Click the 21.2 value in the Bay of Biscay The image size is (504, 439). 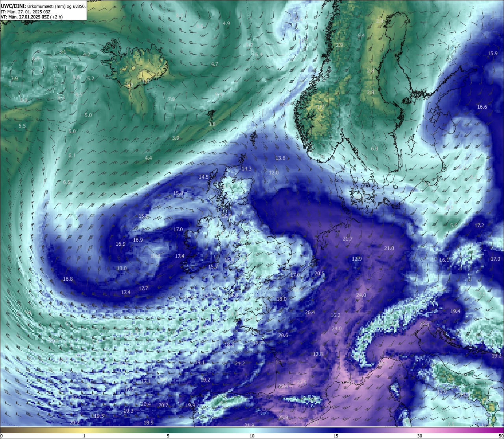[x=240, y=363]
